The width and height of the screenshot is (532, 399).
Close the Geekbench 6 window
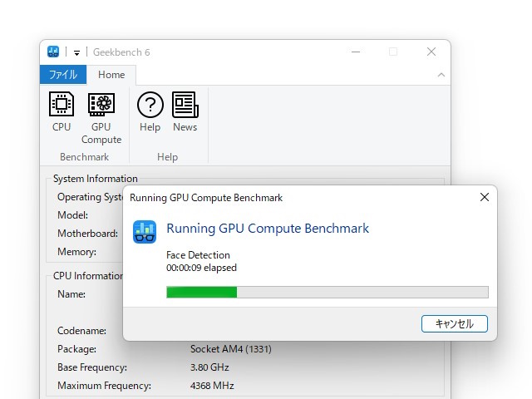point(431,52)
